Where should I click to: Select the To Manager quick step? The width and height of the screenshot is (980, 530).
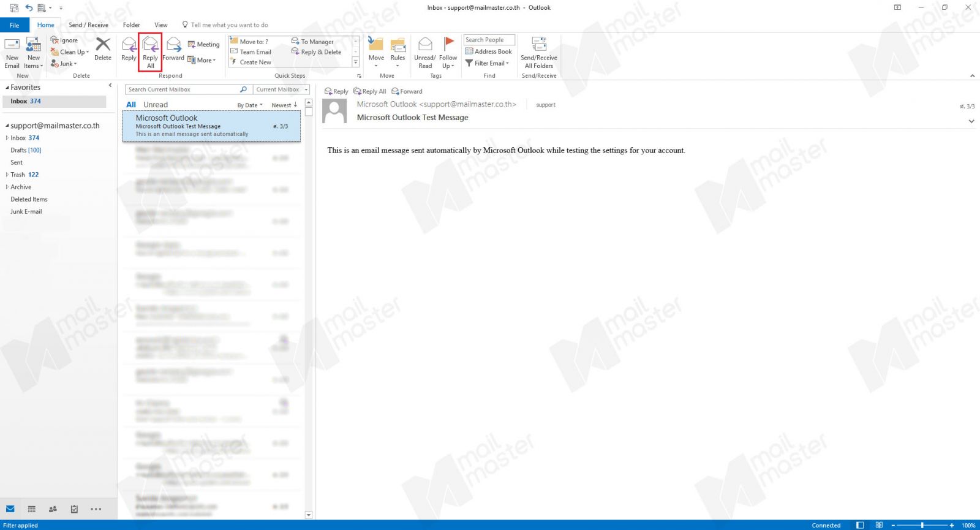(x=312, y=42)
